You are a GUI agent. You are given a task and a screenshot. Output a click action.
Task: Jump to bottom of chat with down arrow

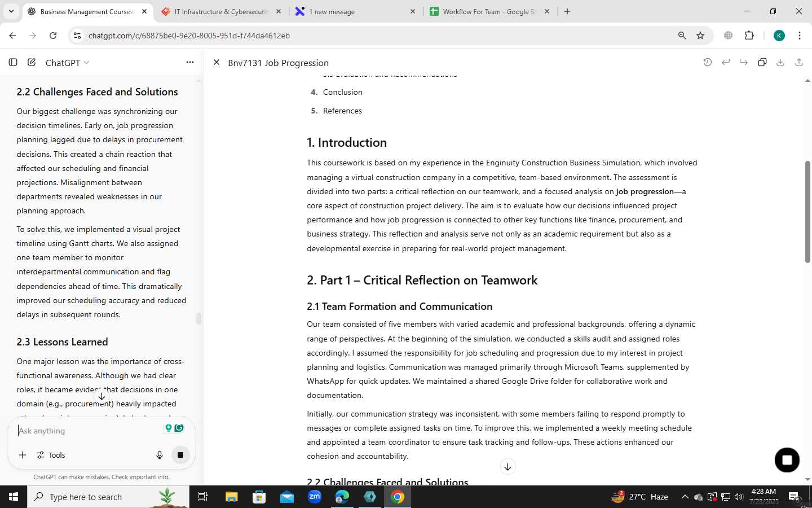click(x=101, y=396)
